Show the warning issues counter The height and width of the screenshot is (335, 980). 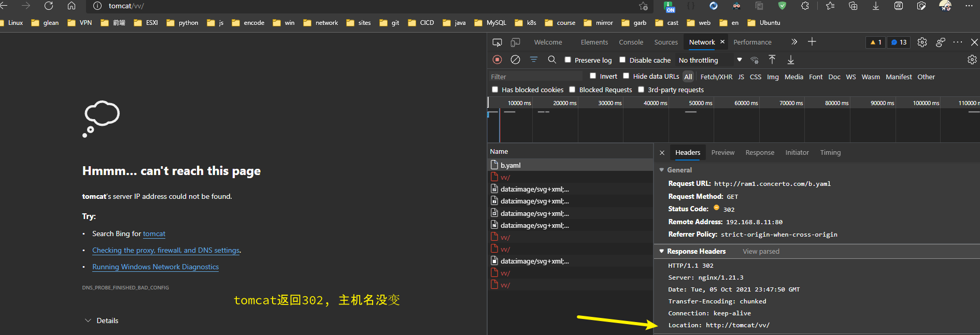(x=875, y=42)
